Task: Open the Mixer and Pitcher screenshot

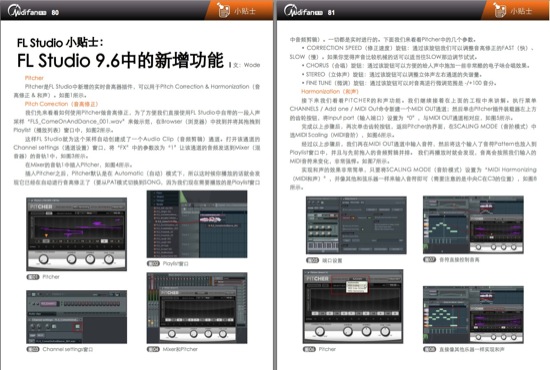Action: pyautogui.click(x=197, y=308)
